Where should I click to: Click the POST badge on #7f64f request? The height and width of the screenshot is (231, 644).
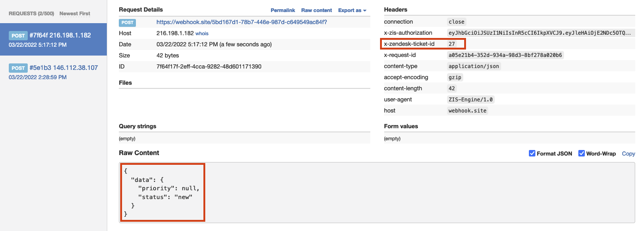pyautogui.click(x=18, y=35)
